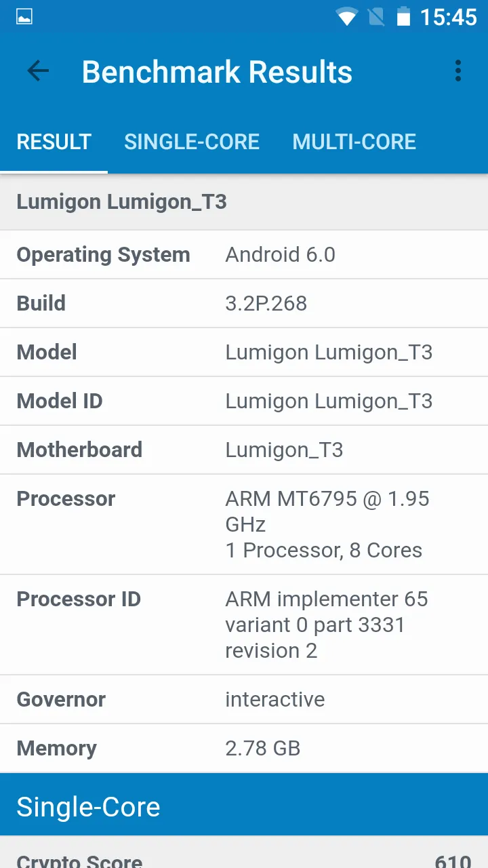Tap the back arrow icon
This screenshot has width=488, height=868.
[x=38, y=71]
